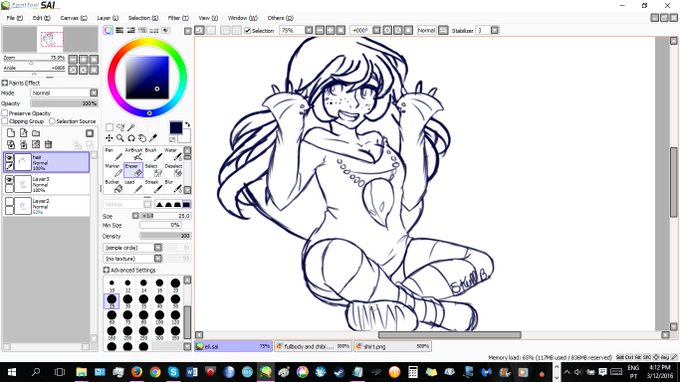
Task: Select the flattest brush edge shape
Action: (x=186, y=204)
